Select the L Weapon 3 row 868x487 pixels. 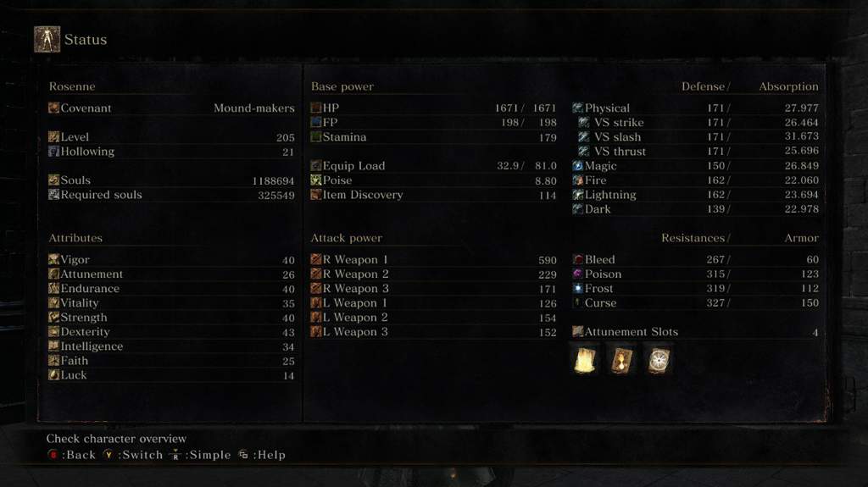click(433, 331)
